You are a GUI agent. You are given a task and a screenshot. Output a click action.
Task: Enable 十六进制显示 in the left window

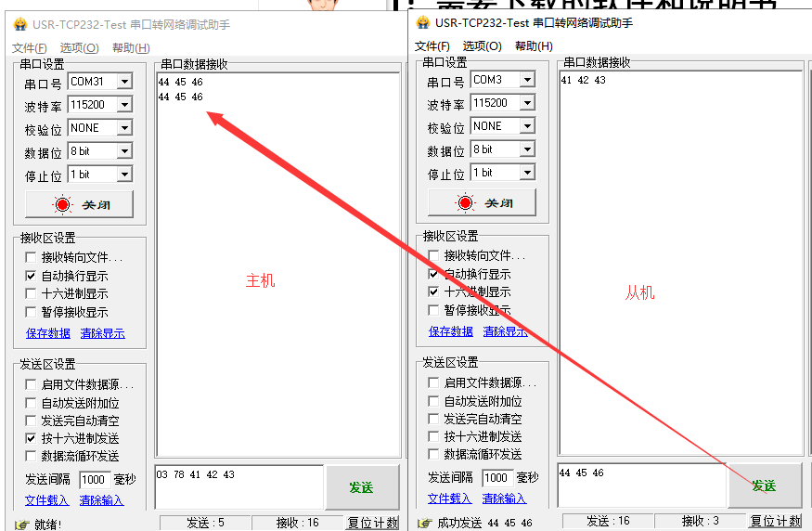tap(32, 293)
